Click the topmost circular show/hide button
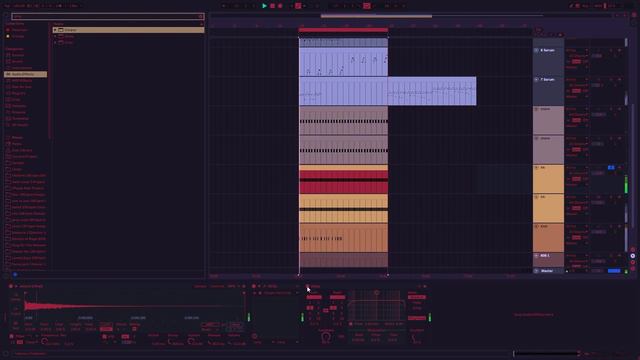The width and height of the screenshot is (640, 360). coord(633,249)
